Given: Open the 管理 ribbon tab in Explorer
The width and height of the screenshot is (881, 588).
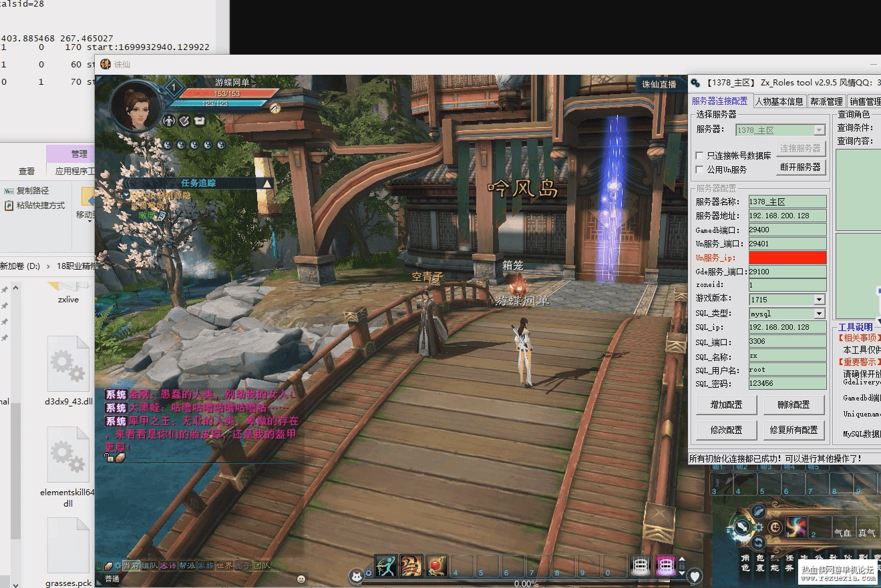Looking at the screenshot, I should 79,154.
